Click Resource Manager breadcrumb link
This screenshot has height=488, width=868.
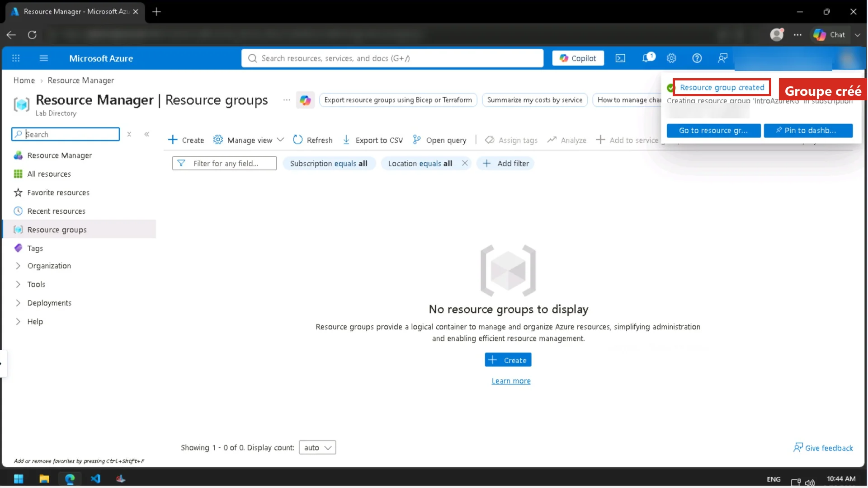[x=81, y=80]
